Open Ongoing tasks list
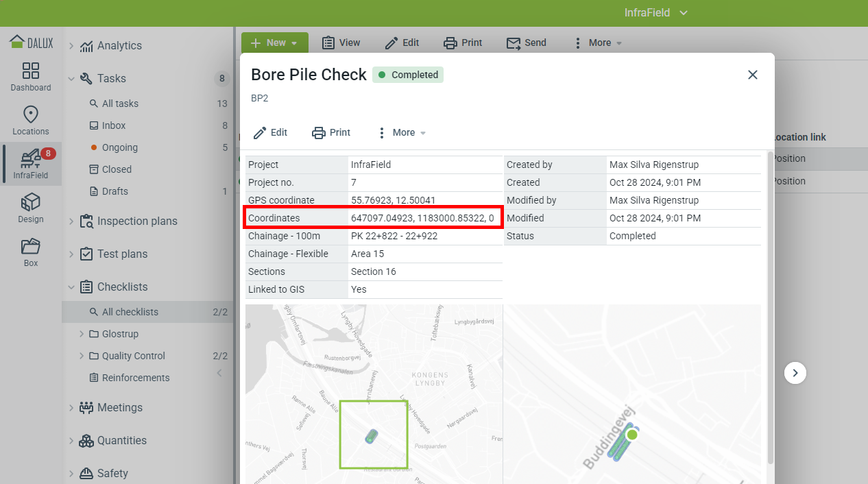The height and width of the screenshot is (484, 868). tap(120, 147)
